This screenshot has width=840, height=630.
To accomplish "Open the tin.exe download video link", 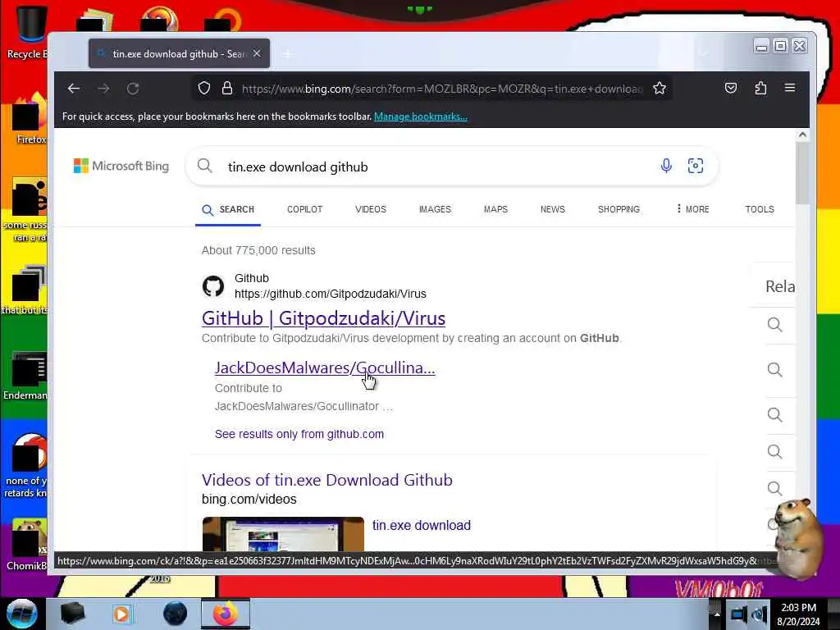I will [422, 525].
